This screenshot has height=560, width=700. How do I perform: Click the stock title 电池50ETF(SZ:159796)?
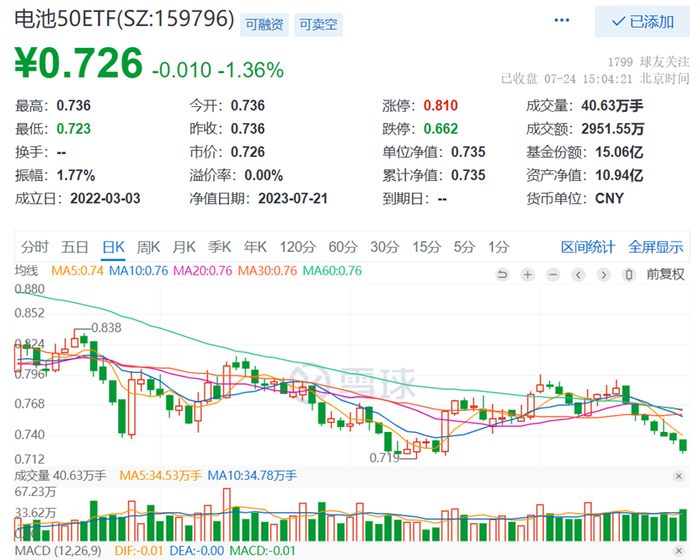point(124,19)
